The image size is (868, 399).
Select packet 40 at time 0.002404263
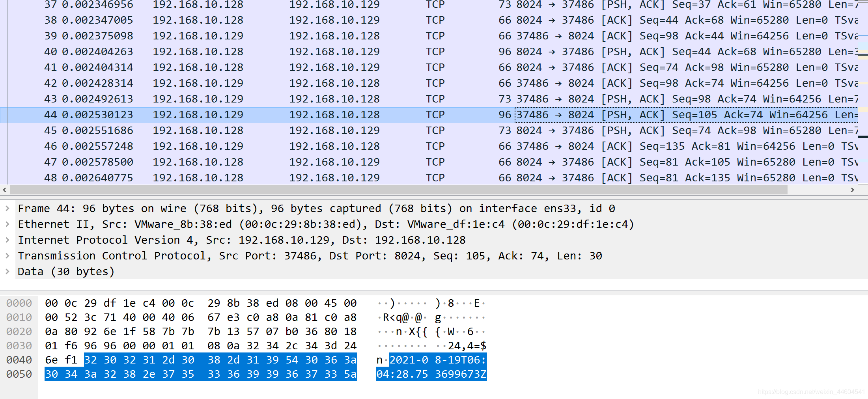pyautogui.click(x=429, y=52)
